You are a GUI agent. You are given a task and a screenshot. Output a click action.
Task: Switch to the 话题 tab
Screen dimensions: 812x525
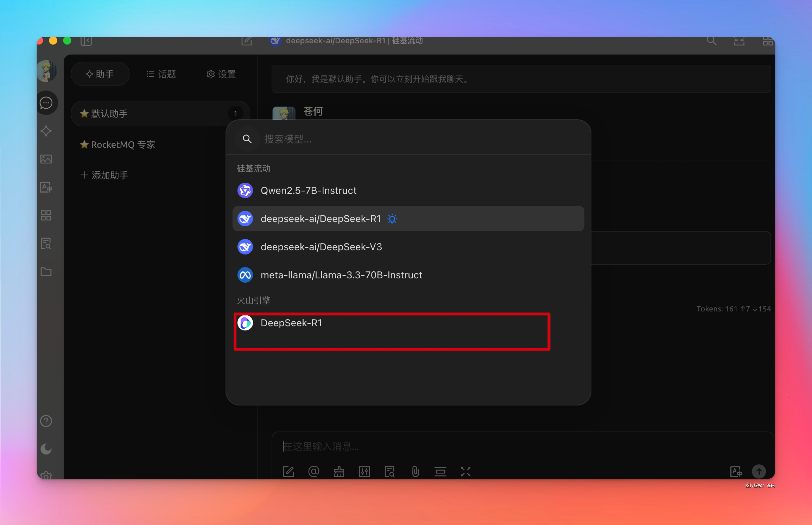click(161, 74)
